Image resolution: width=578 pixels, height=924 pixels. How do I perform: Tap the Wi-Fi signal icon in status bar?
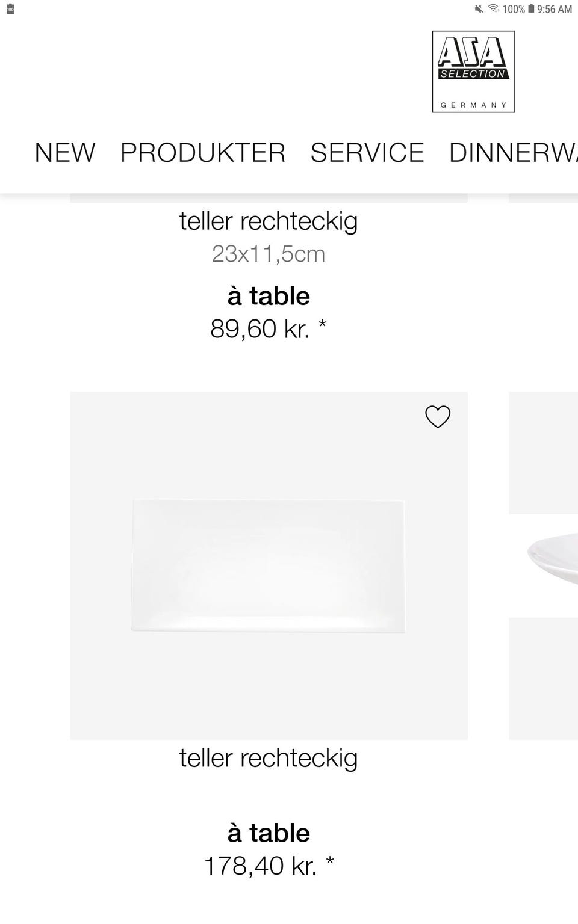494,9
